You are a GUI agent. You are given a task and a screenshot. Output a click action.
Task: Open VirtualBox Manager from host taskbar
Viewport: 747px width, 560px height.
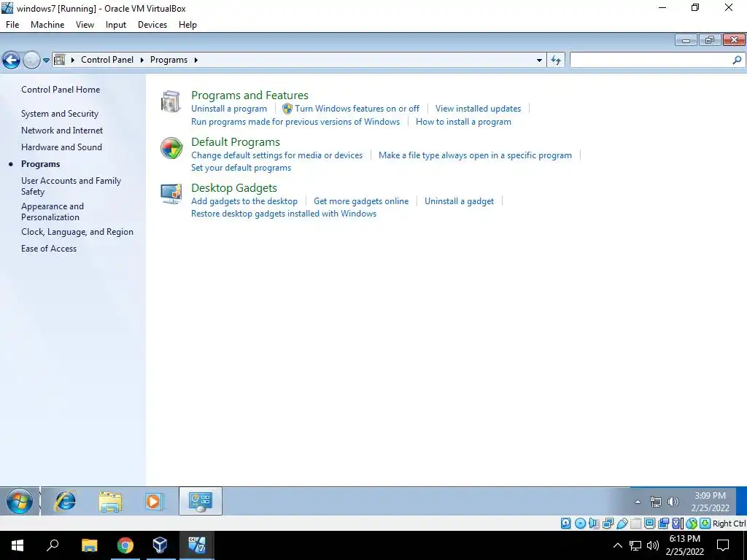click(160, 545)
